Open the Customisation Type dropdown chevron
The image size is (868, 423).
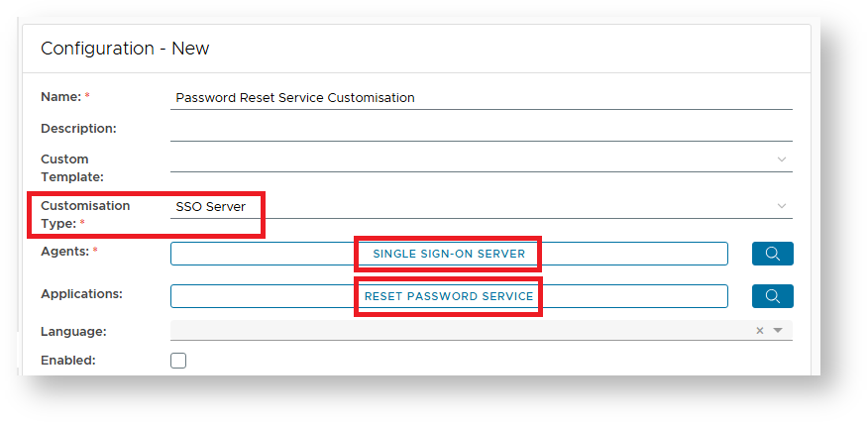point(782,206)
